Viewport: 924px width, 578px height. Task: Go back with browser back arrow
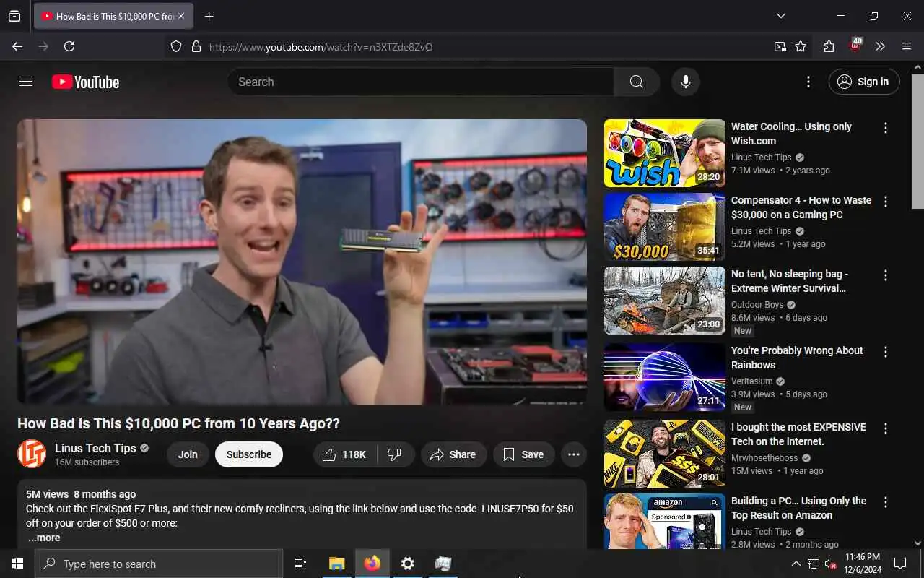(x=17, y=46)
